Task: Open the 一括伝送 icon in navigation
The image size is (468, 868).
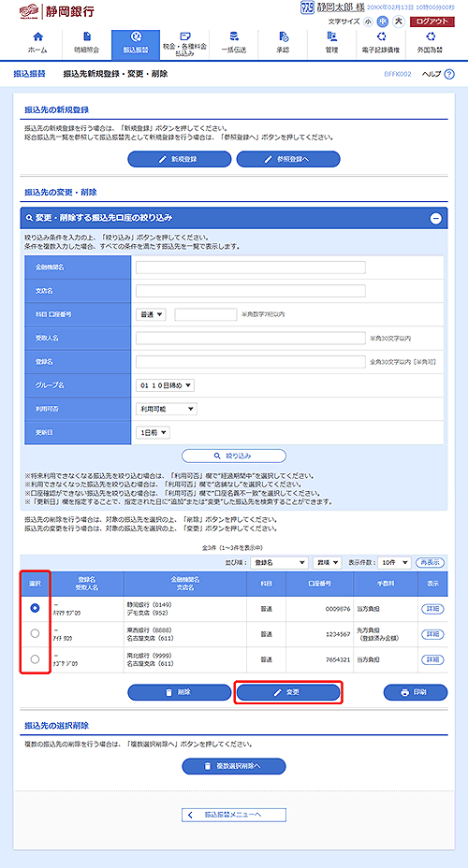Action: pos(233,37)
